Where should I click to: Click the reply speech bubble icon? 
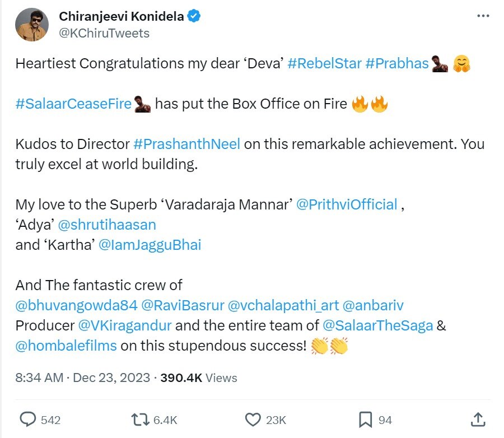28,419
